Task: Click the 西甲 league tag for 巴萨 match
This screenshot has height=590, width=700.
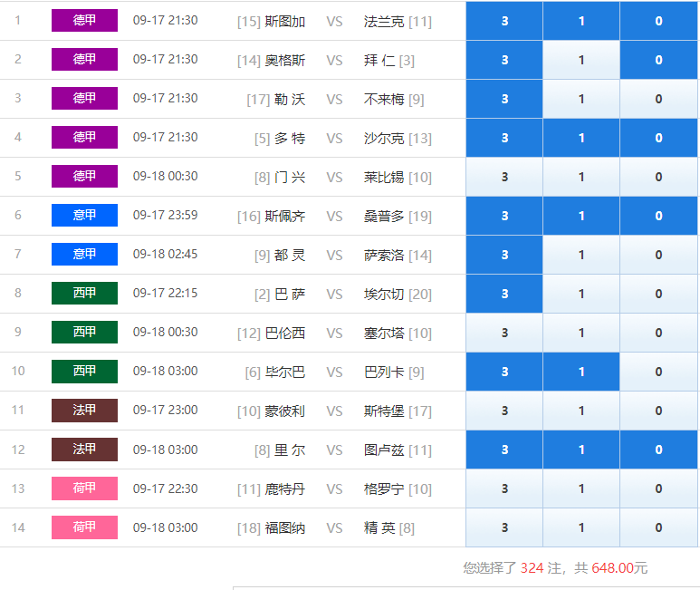Action: tap(84, 293)
